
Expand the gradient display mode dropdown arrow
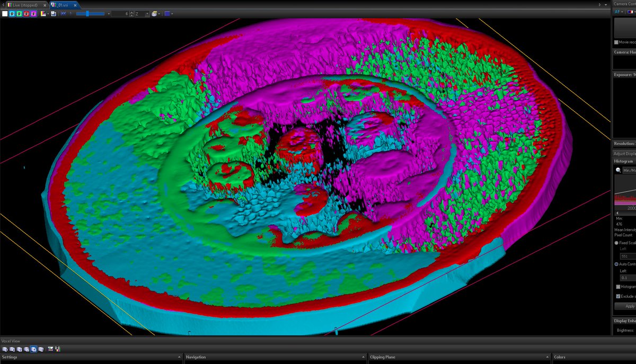[48, 14]
